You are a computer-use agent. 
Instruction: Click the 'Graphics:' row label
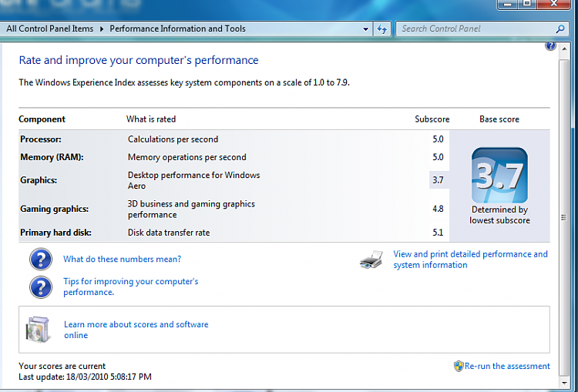(x=39, y=180)
